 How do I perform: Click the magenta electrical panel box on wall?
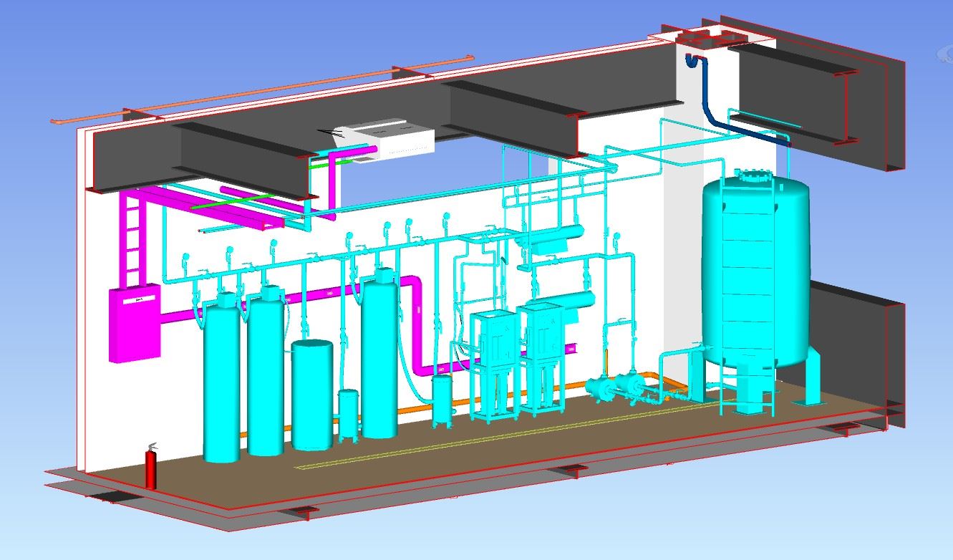[134, 324]
